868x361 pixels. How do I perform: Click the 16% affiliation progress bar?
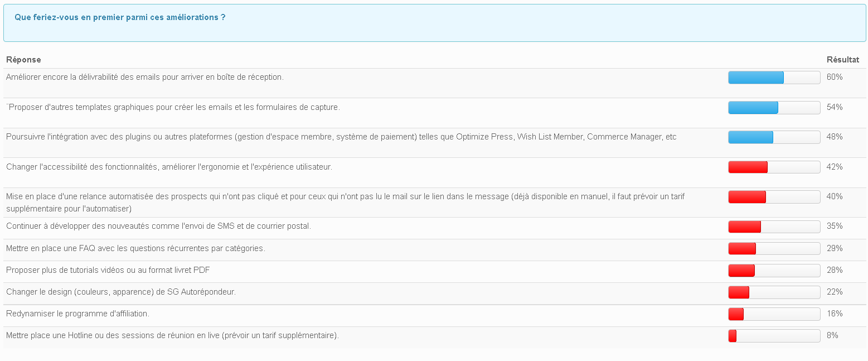coord(774,314)
